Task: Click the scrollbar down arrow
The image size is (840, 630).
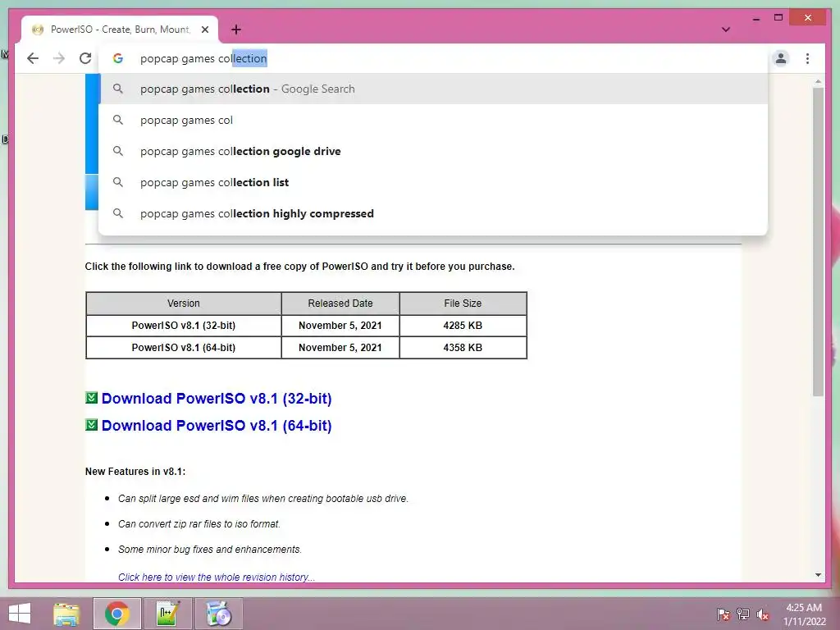Action: (818, 575)
